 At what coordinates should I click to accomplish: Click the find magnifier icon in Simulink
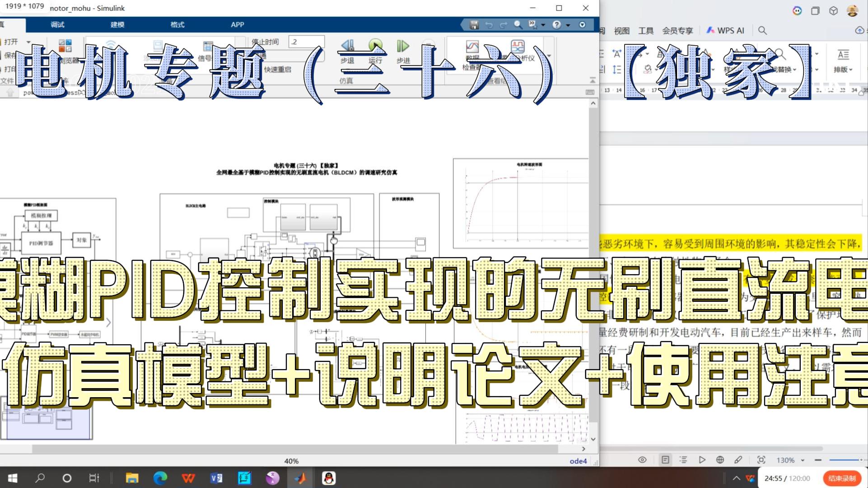click(x=518, y=25)
